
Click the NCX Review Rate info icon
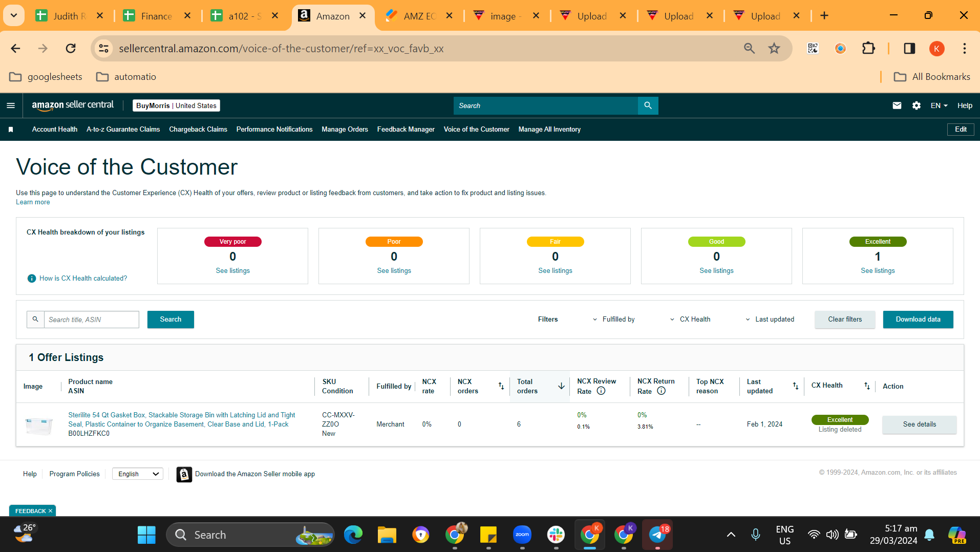point(601,391)
